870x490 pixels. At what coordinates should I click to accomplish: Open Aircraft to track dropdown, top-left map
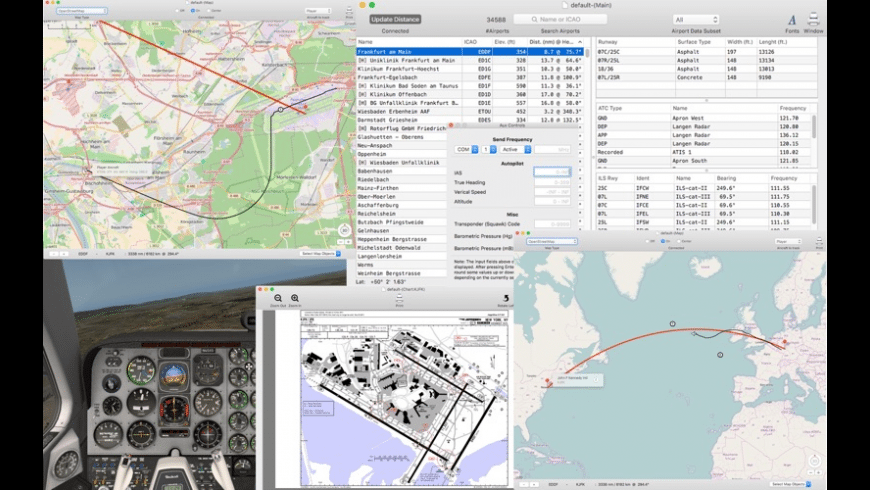pos(318,11)
